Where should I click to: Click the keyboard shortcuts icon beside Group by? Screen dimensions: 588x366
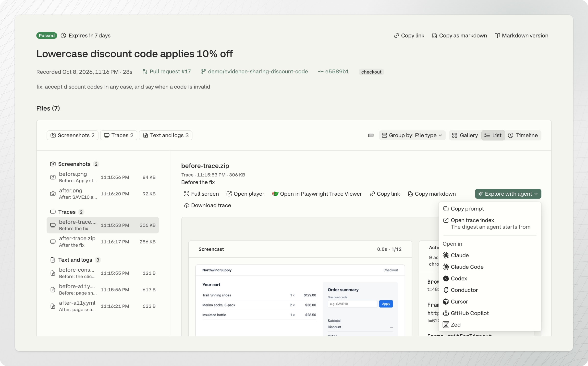click(371, 135)
